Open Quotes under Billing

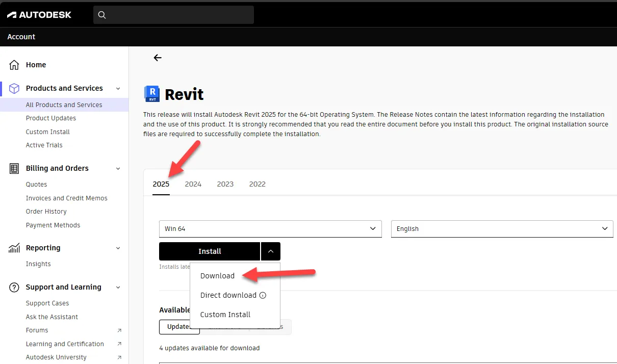click(36, 185)
